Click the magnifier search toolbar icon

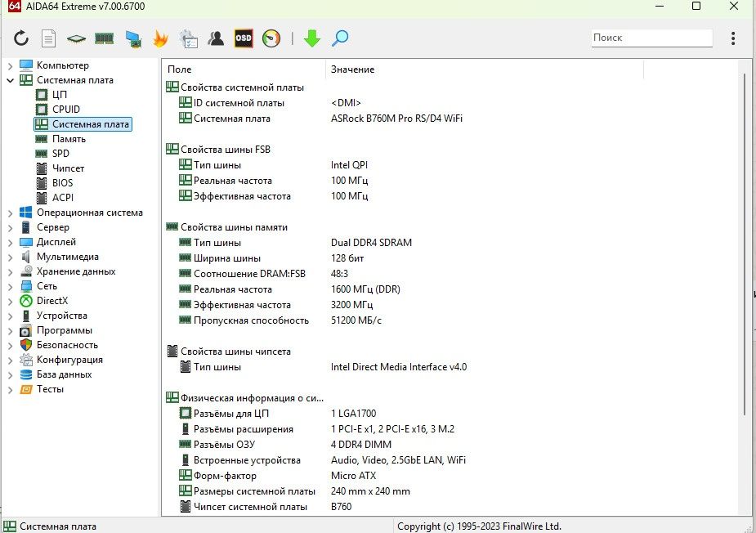click(x=340, y=38)
